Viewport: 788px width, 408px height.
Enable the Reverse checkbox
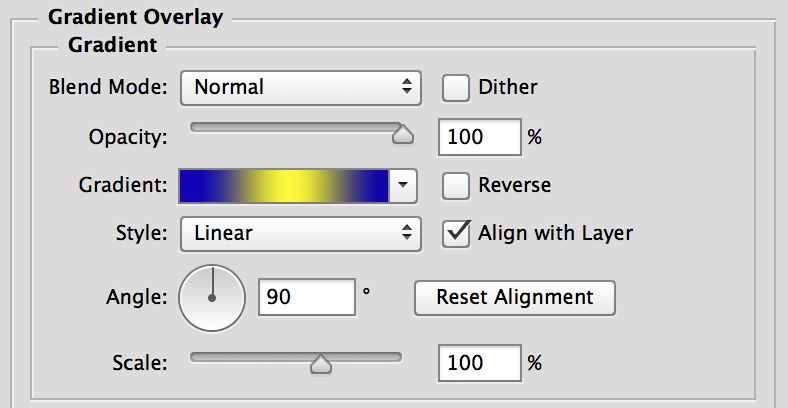pos(456,185)
